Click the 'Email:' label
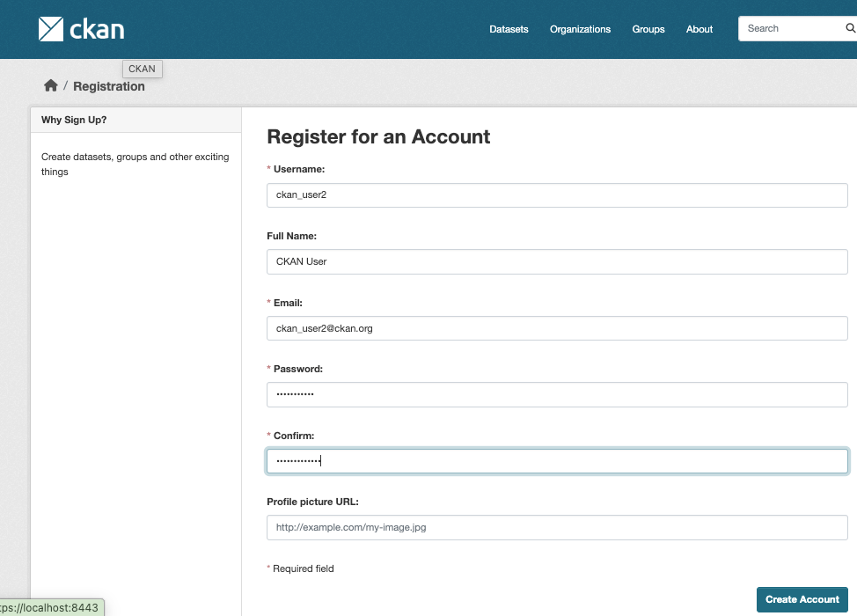The image size is (857, 616). coord(288,303)
